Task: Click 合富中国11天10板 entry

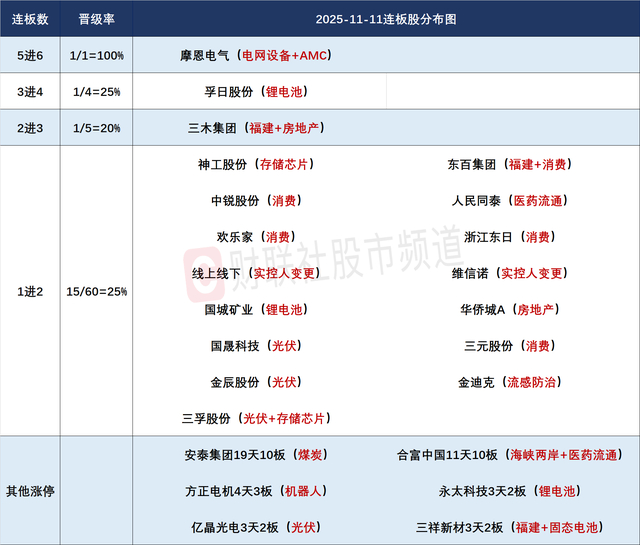Action: pos(509,455)
